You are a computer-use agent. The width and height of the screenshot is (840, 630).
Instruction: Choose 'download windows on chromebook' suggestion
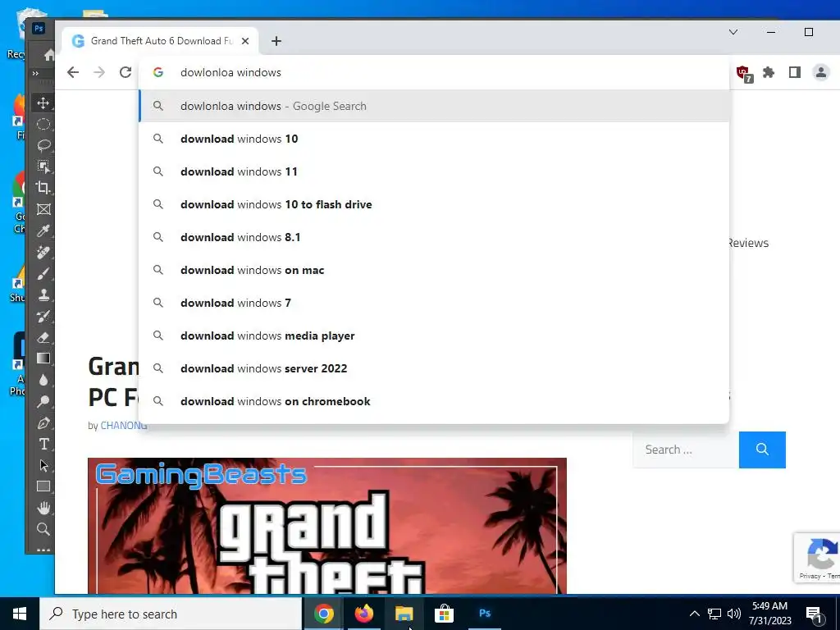coord(435,401)
